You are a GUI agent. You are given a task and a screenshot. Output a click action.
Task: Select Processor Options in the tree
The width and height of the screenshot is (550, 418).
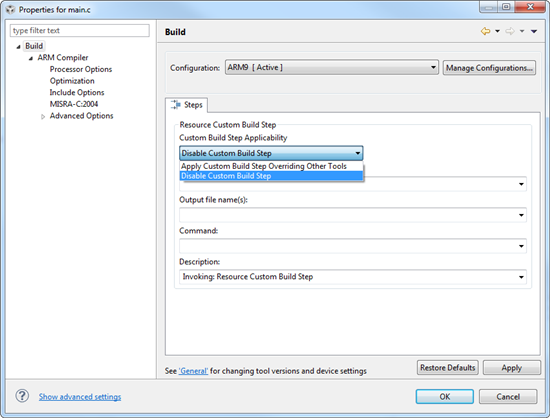pos(81,69)
